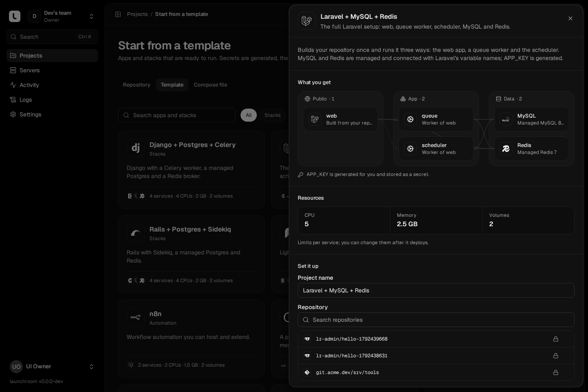Open the Django + Postgres + Celery template card

pos(192,170)
